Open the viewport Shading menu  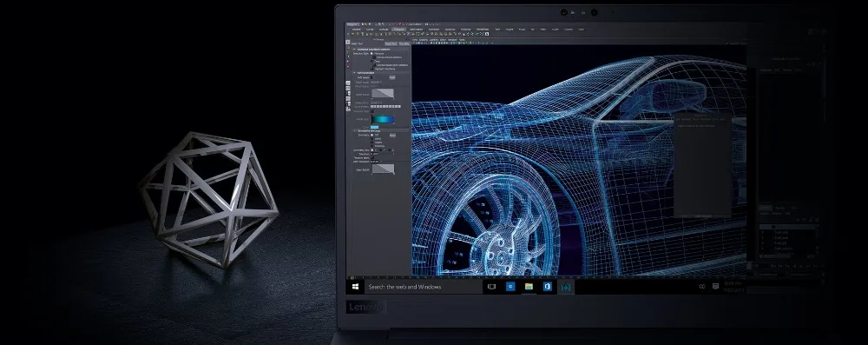point(424,40)
